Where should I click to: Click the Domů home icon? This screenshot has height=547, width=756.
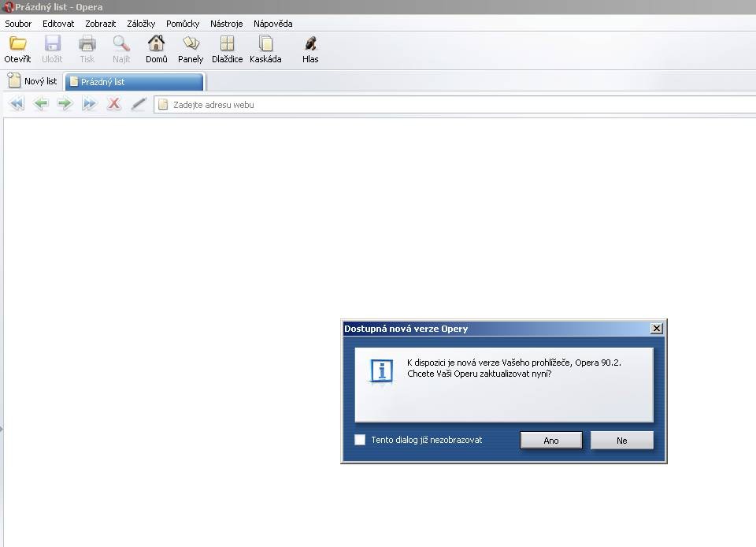click(x=156, y=44)
